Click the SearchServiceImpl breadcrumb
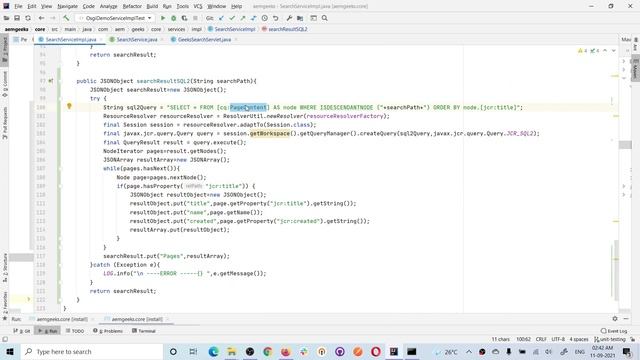This screenshot has height=360, width=640. (x=231, y=29)
